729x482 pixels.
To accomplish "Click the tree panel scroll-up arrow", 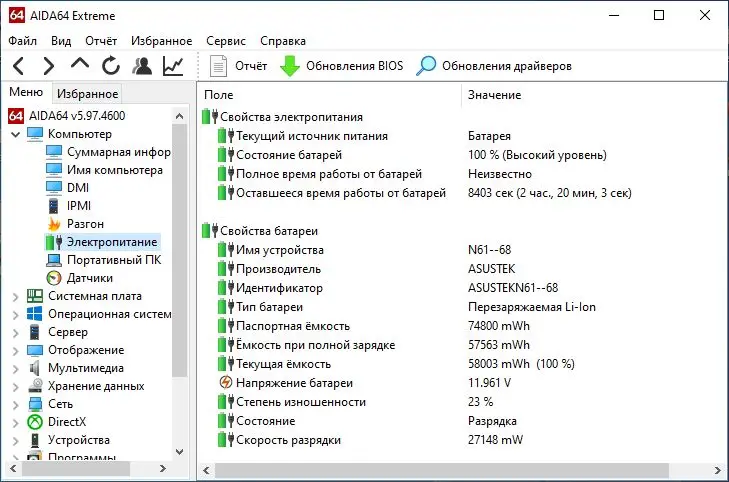I will [x=180, y=117].
